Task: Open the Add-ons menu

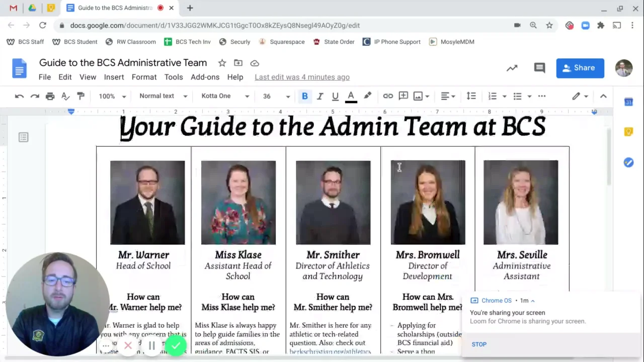Action: pos(205,77)
